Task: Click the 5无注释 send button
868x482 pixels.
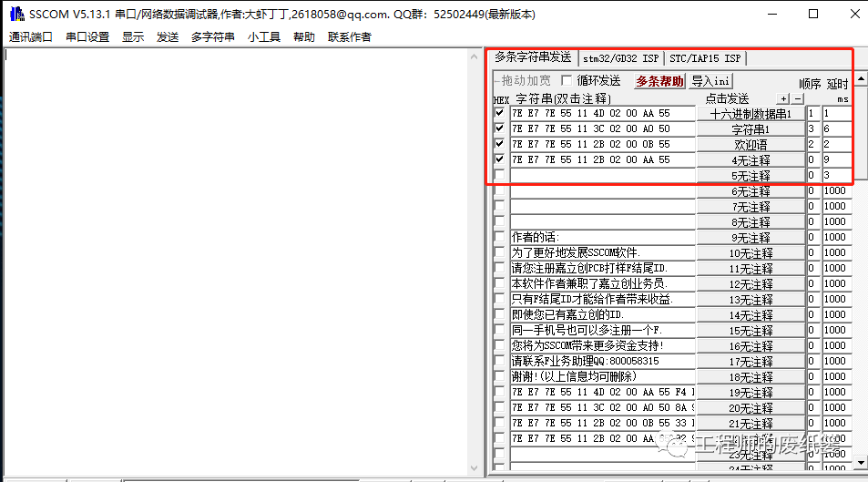Action: click(751, 176)
